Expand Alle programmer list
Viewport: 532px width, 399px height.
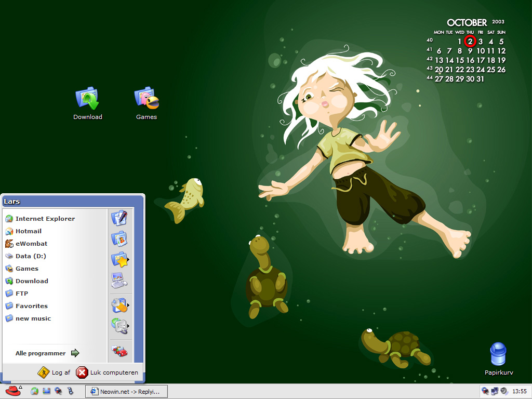[x=47, y=353]
